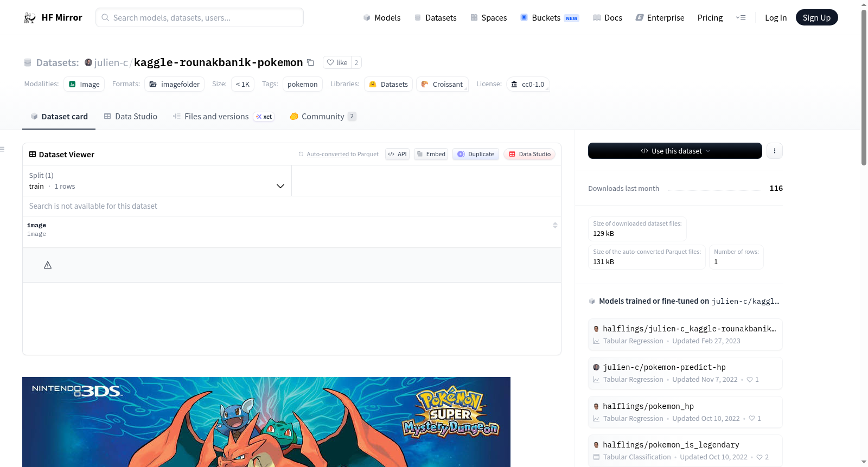Viewport: 868px width, 467px height.
Task: Open the halflings/julien-c_kaggle-rounakbanik model card
Action: (x=685, y=334)
